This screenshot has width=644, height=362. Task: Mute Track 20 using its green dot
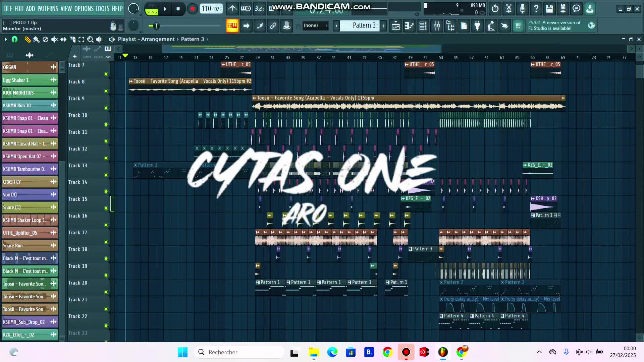106,292
